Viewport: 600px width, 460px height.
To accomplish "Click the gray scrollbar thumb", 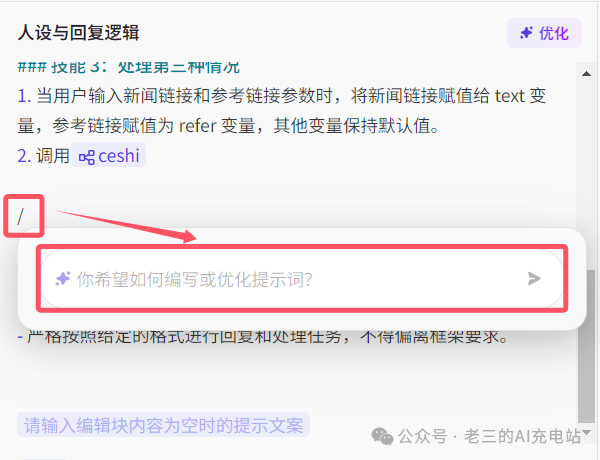I will (586, 346).
